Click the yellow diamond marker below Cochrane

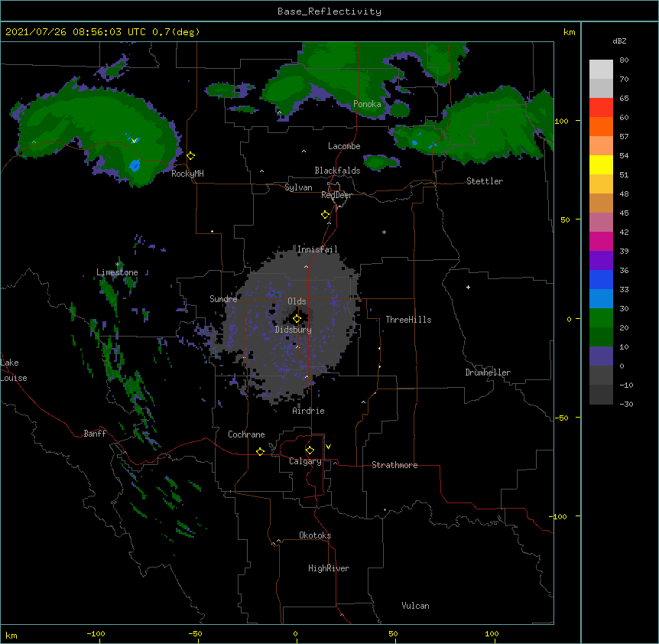(260, 451)
